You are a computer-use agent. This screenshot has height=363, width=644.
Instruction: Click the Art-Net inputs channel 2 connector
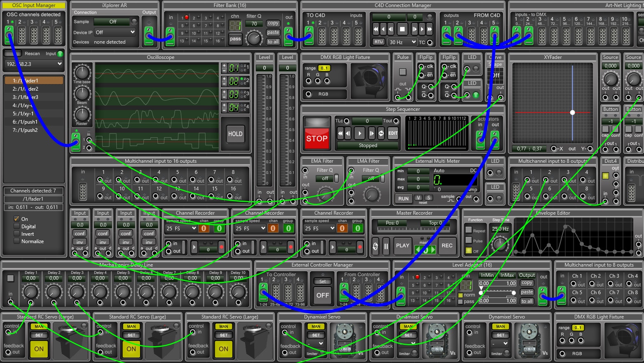tap(528, 35)
